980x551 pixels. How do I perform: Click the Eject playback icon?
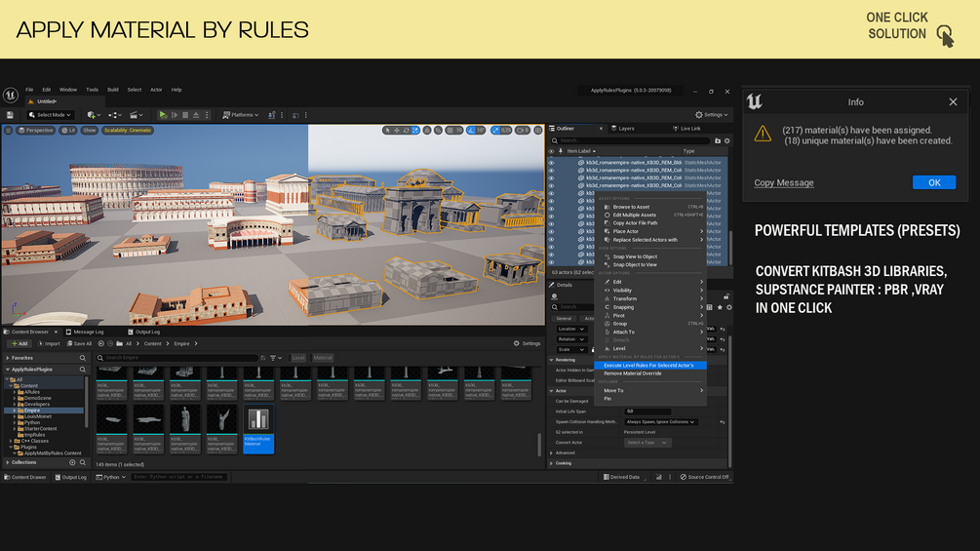196,115
